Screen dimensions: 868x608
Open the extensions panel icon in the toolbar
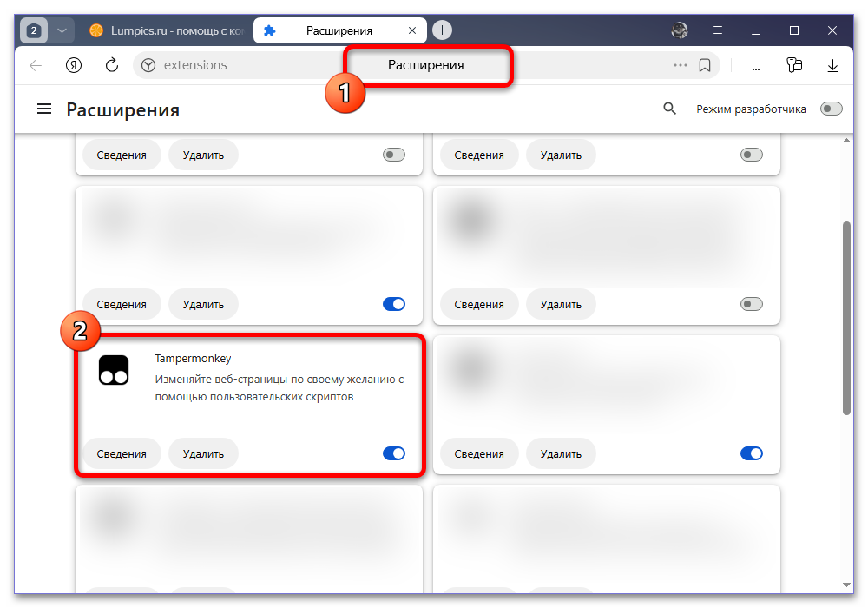point(794,65)
